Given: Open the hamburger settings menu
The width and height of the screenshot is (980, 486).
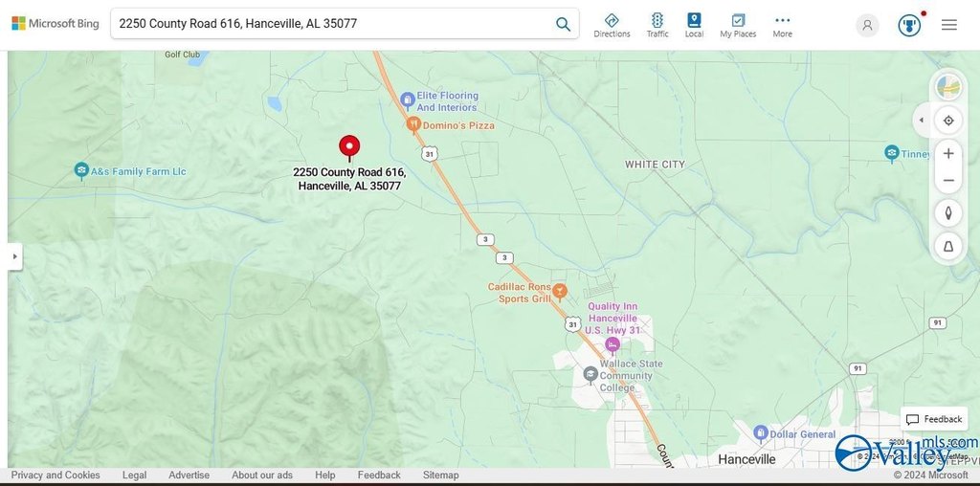Looking at the screenshot, I should point(948,25).
